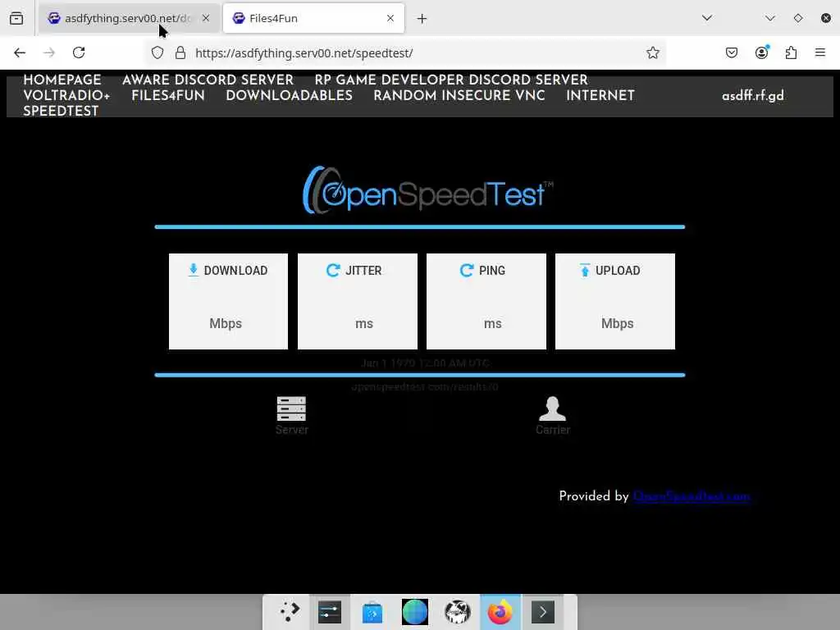The image size is (840, 630).
Task: Click the openspeedtest.com/results text
Action: pos(425,387)
